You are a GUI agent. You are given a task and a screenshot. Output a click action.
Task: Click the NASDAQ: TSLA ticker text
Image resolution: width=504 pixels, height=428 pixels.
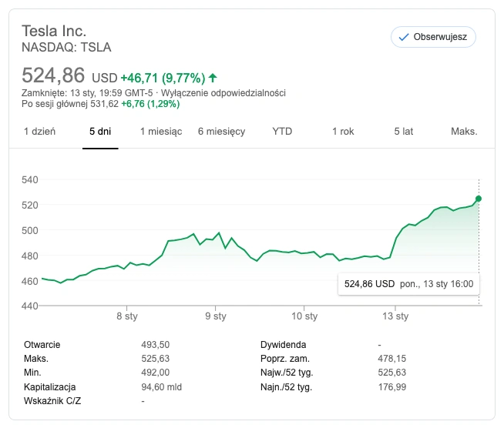click(66, 47)
